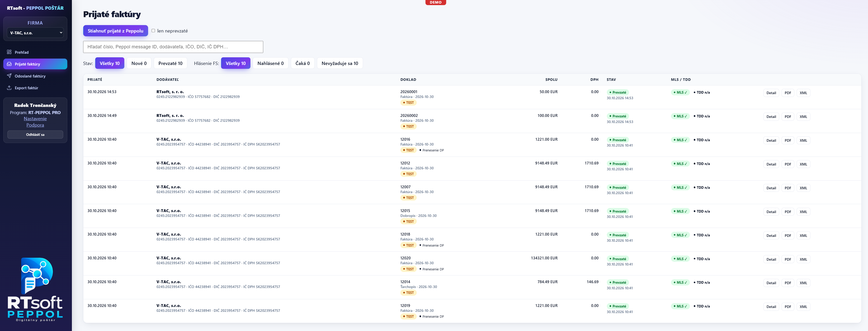The image size is (868, 331).
Task: Filter Hlásenie FS by 'Nevyžaduje sa 10'
Action: 340,63
